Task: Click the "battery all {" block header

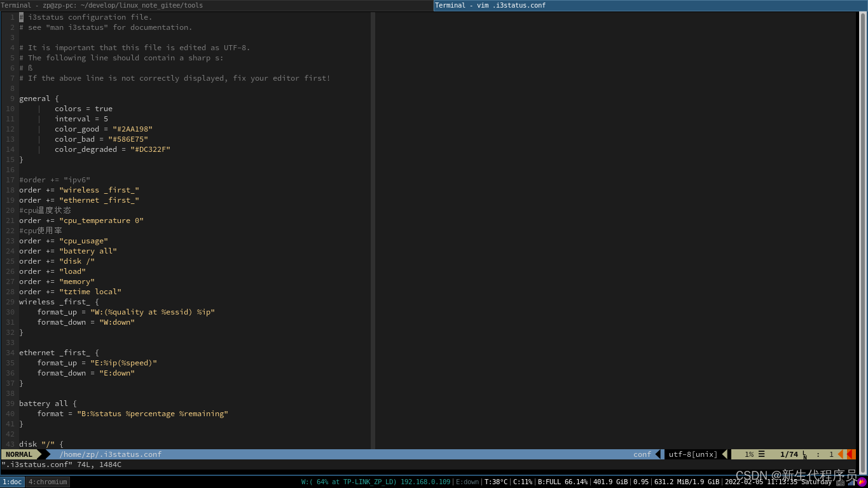Action: (48, 403)
